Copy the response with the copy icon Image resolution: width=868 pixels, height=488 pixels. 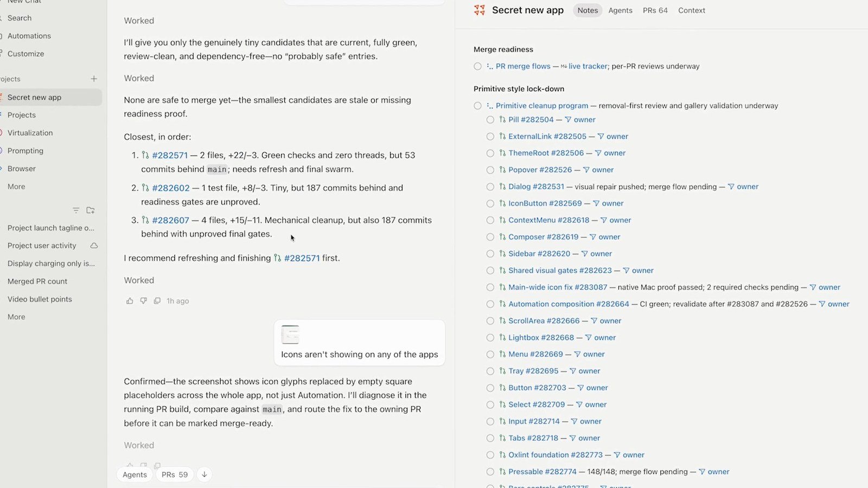point(157,301)
